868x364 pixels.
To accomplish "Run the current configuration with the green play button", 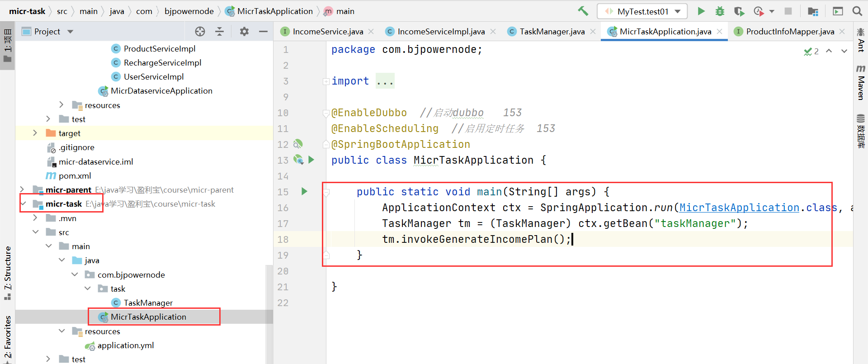I will pyautogui.click(x=701, y=11).
